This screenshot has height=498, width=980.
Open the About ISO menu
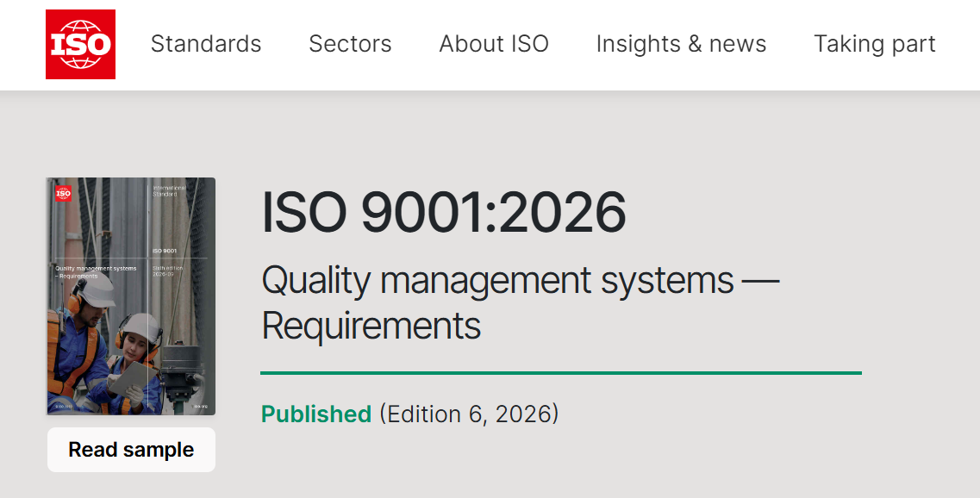[x=494, y=44]
